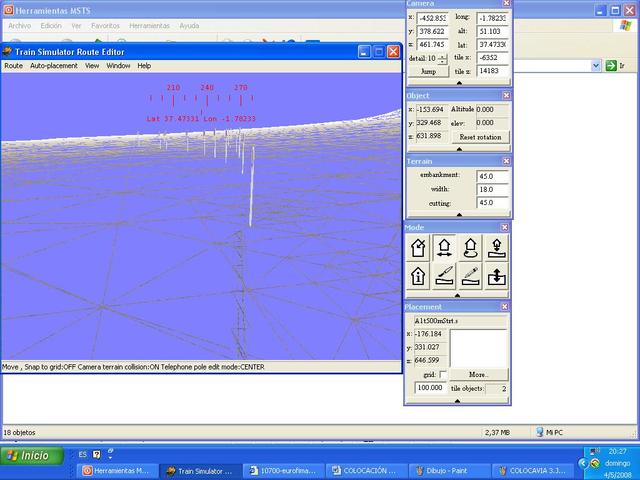Select the track laying tool icon

click(x=445, y=276)
